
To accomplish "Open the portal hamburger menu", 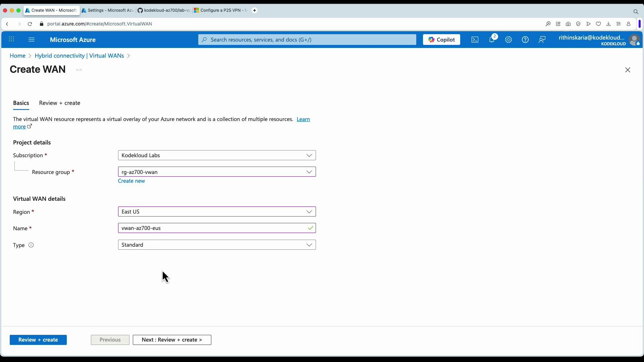I will pyautogui.click(x=32, y=40).
